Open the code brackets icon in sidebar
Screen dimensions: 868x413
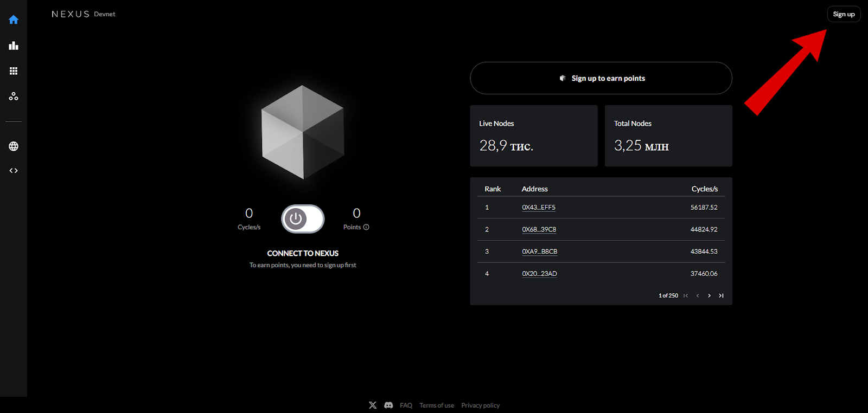click(x=14, y=171)
